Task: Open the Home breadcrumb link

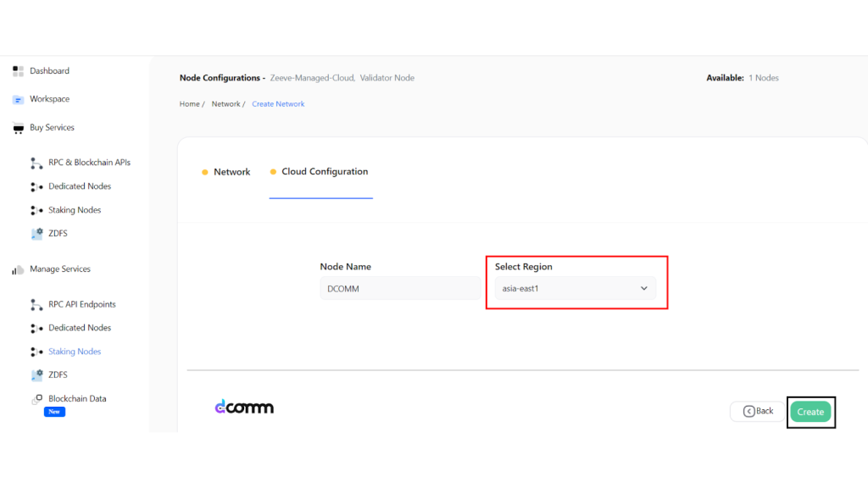Action: 189,104
